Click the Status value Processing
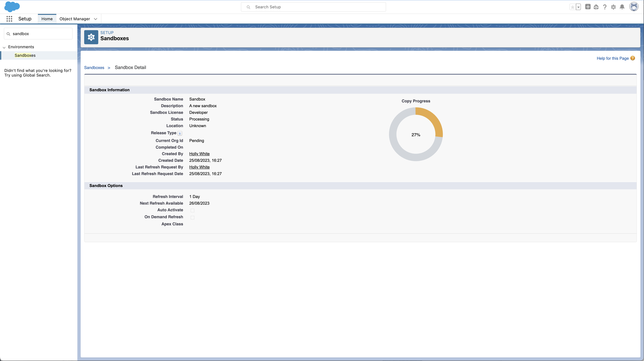The height and width of the screenshot is (361, 644). [x=199, y=119]
